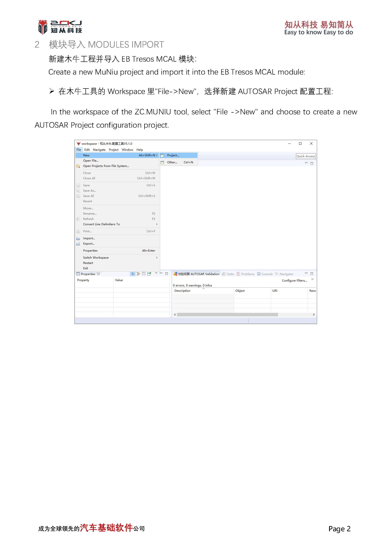Select Open Projects from File System

pos(117,166)
